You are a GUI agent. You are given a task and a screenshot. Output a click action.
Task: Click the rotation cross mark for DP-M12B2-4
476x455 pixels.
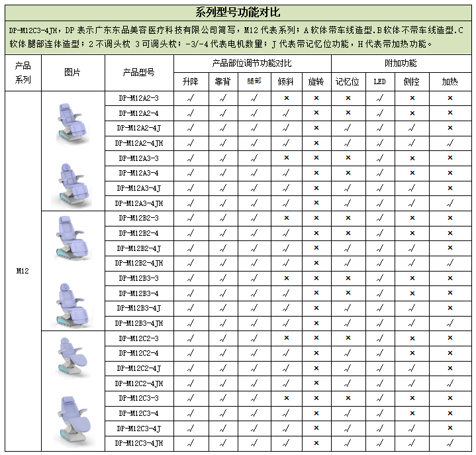click(x=316, y=233)
